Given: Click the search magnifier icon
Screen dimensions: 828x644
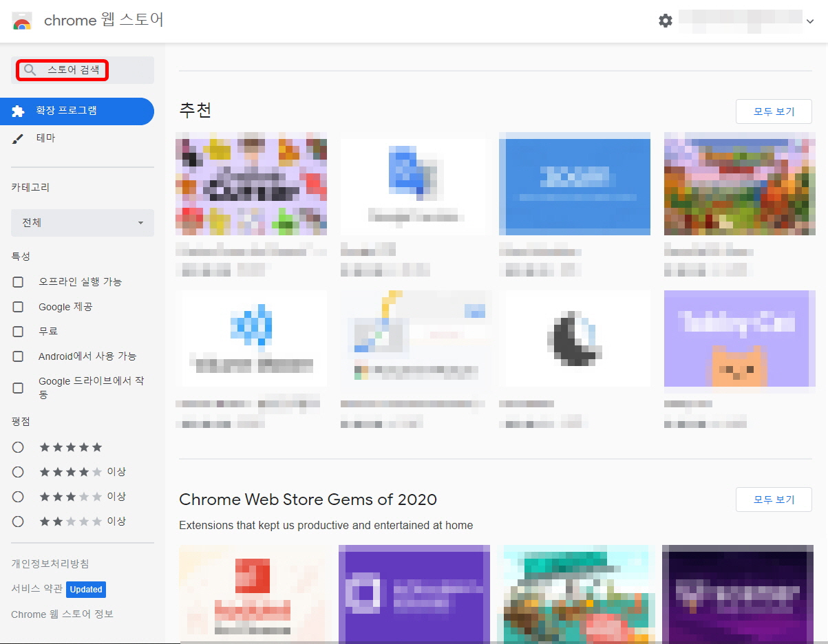Looking at the screenshot, I should (x=30, y=70).
